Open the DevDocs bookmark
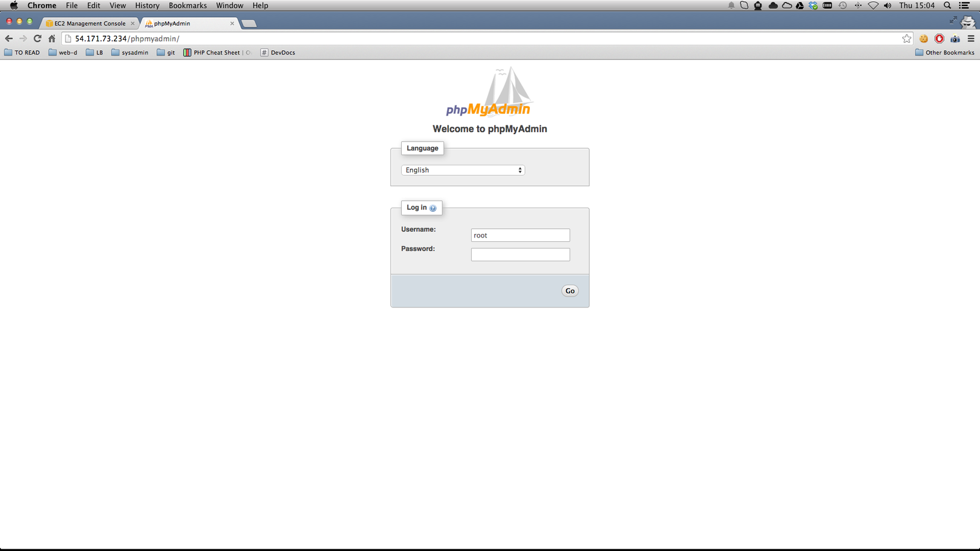 pyautogui.click(x=278, y=53)
